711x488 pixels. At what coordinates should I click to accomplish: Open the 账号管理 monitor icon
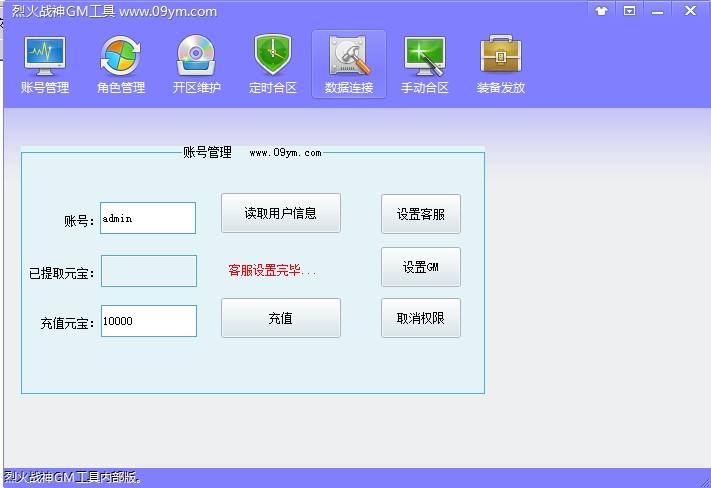point(45,63)
